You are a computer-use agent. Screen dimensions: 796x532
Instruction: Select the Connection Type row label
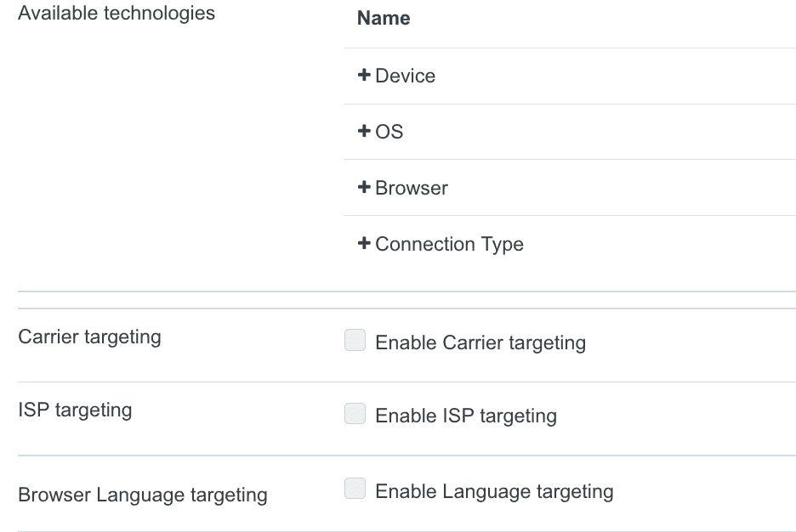coord(450,244)
